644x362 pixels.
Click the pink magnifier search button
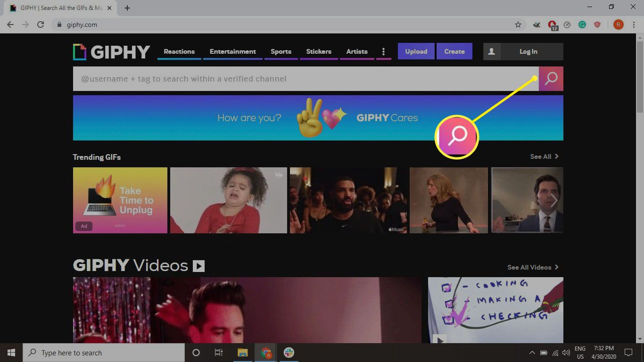click(x=551, y=79)
